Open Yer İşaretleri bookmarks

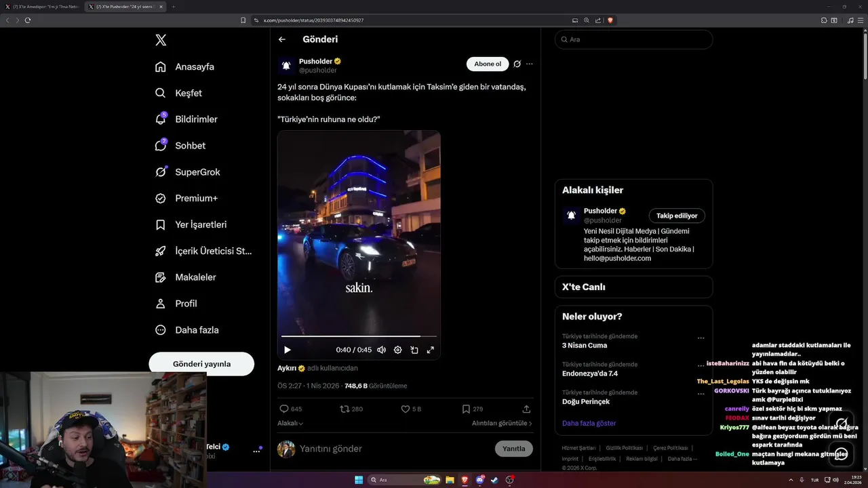click(191, 224)
